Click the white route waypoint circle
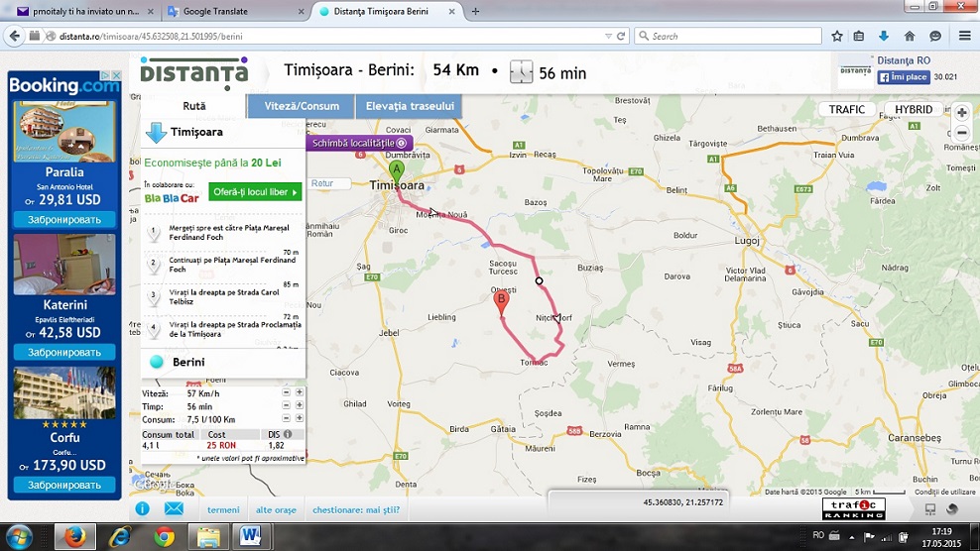Screen dimensions: 980x551 tap(539, 281)
